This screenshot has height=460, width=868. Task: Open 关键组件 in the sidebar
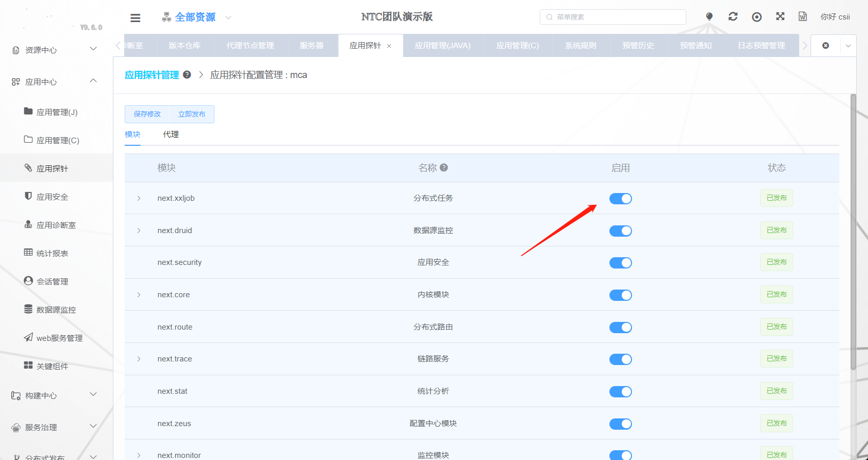56,366
